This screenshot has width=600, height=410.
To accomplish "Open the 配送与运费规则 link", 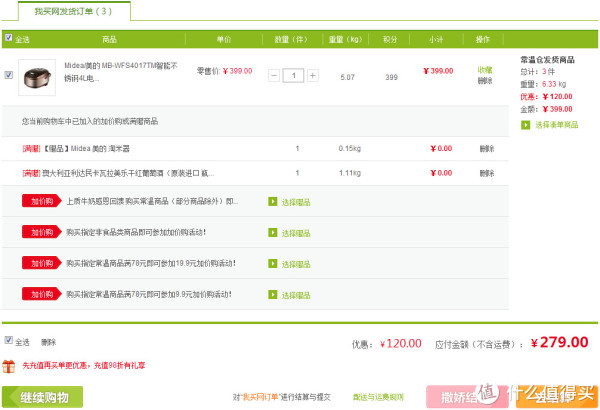I will pos(378,397).
